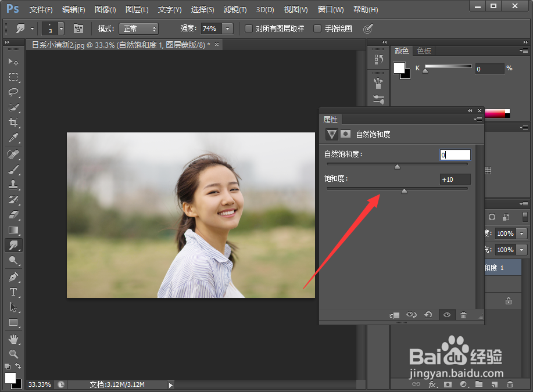View previous state in Properties panel

point(412,315)
